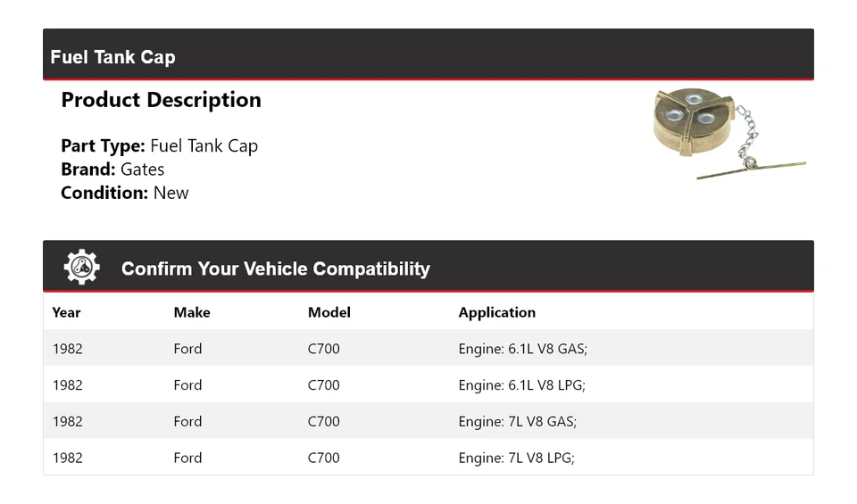Select the Application column header
The image size is (857, 504).
click(496, 312)
